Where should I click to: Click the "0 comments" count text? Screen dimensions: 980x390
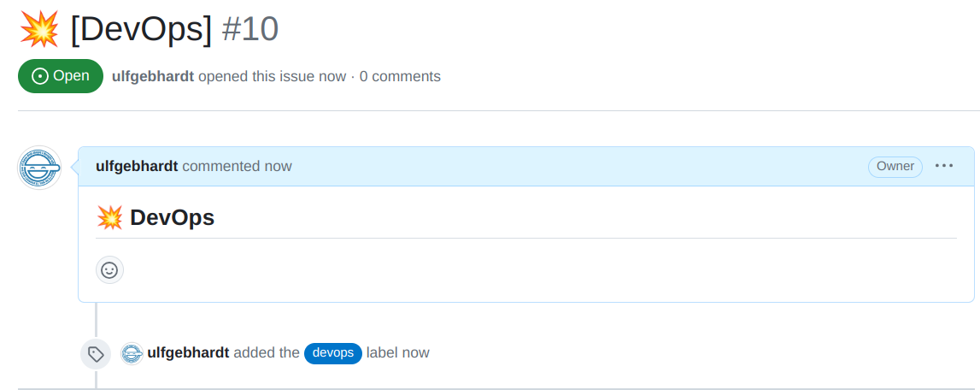click(x=400, y=76)
